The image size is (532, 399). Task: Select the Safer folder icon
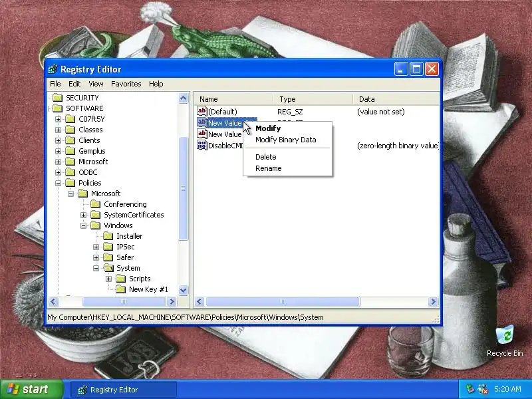coord(108,257)
